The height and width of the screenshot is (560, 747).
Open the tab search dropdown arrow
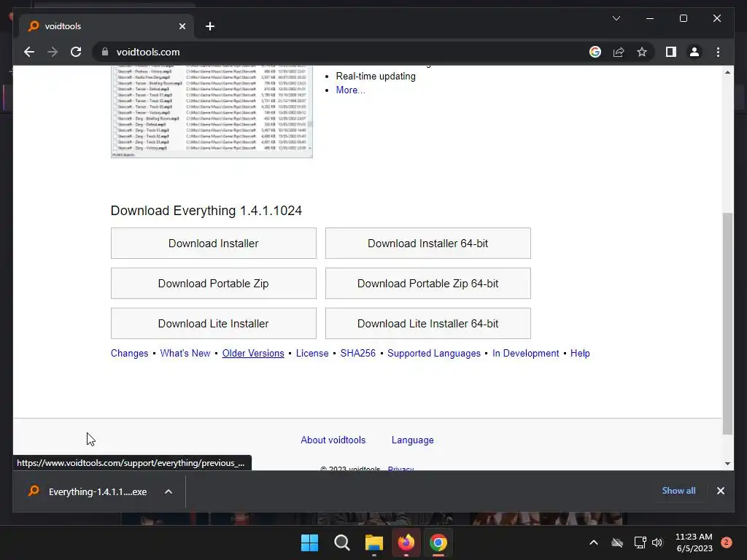(616, 18)
